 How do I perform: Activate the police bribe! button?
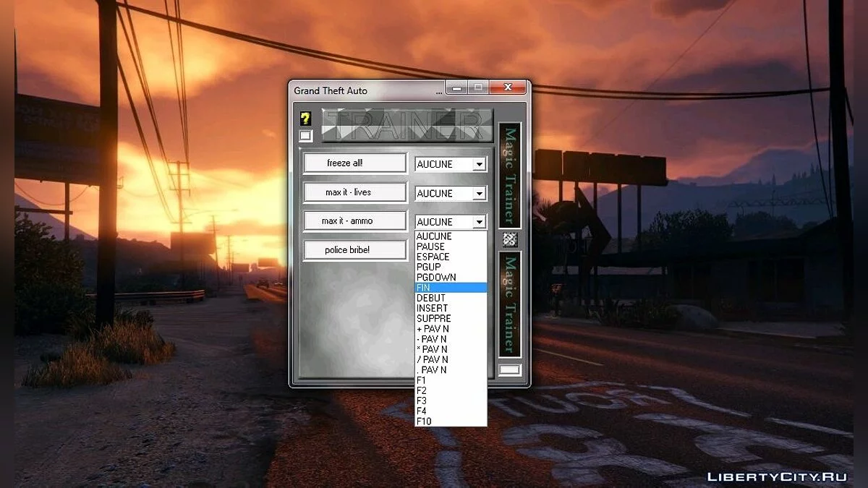pyautogui.click(x=354, y=250)
